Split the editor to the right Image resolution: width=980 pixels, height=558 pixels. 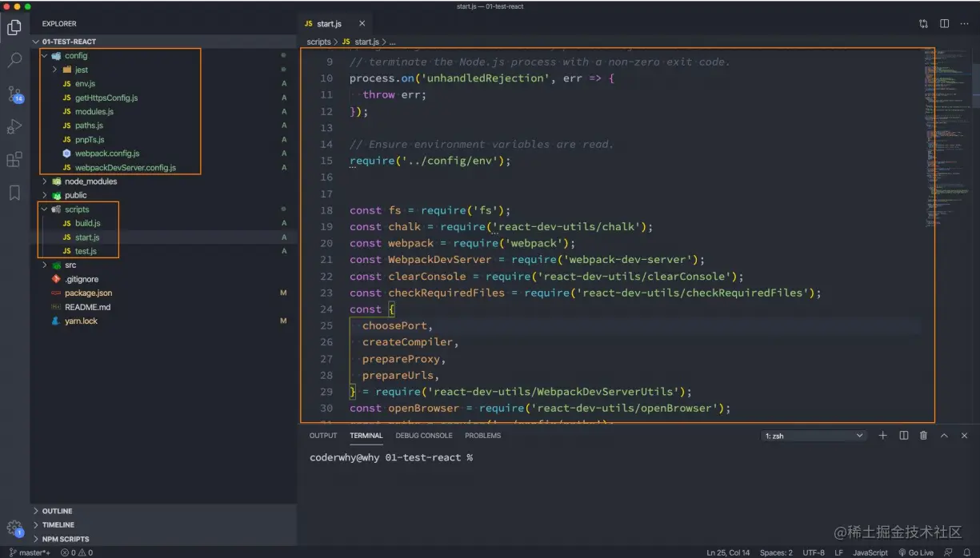coord(944,24)
